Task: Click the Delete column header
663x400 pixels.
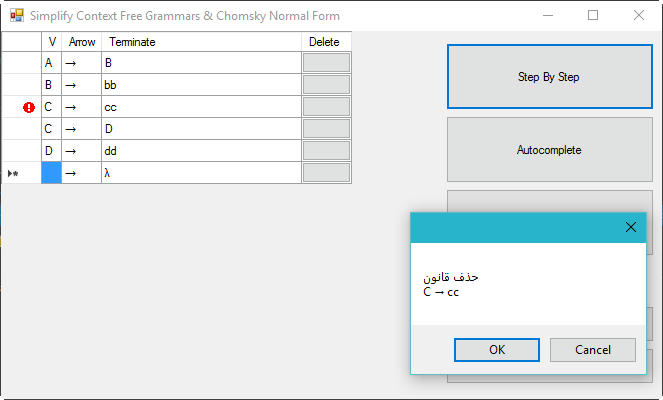Action: pyautogui.click(x=326, y=42)
